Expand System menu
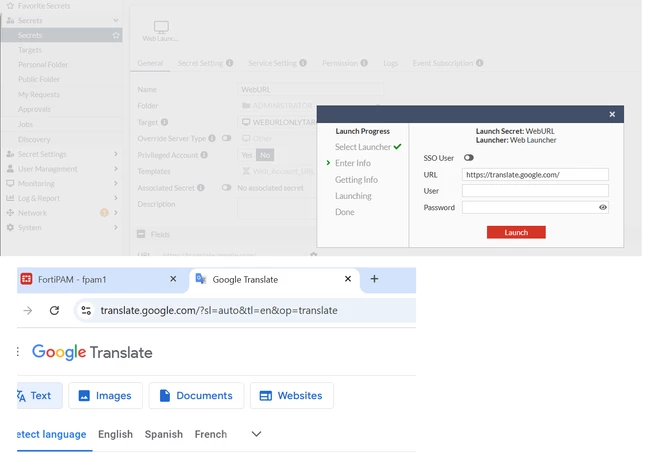Image resolution: width=650 pixels, height=459 pixels. (x=116, y=227)
